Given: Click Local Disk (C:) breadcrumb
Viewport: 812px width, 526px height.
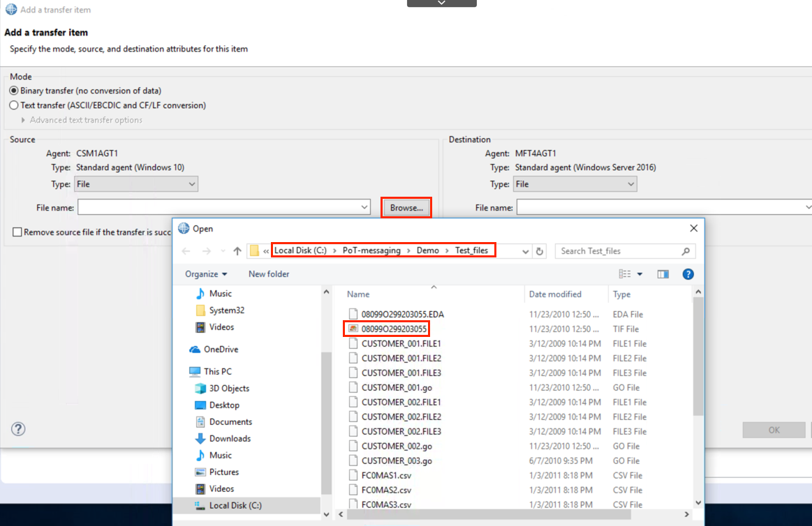Looking at the screenshot, I should point(300,250).
